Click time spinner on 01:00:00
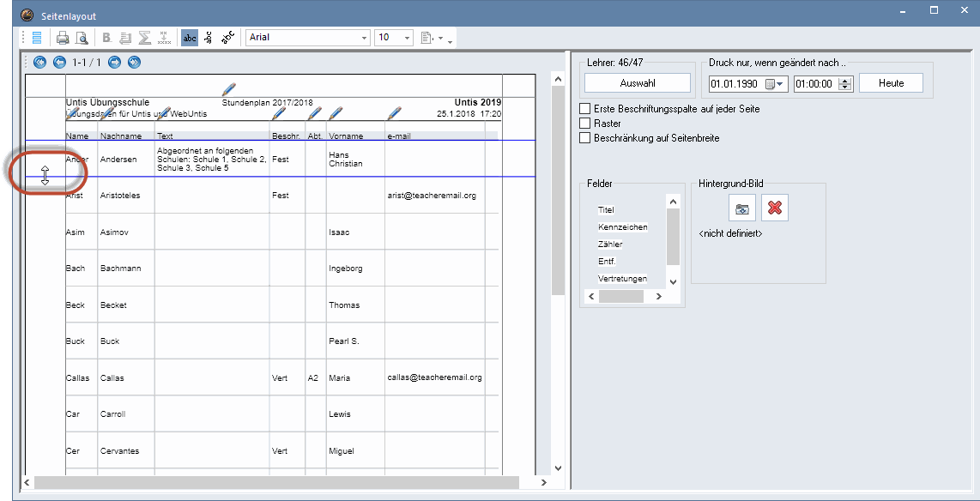 tap(845, 84)
